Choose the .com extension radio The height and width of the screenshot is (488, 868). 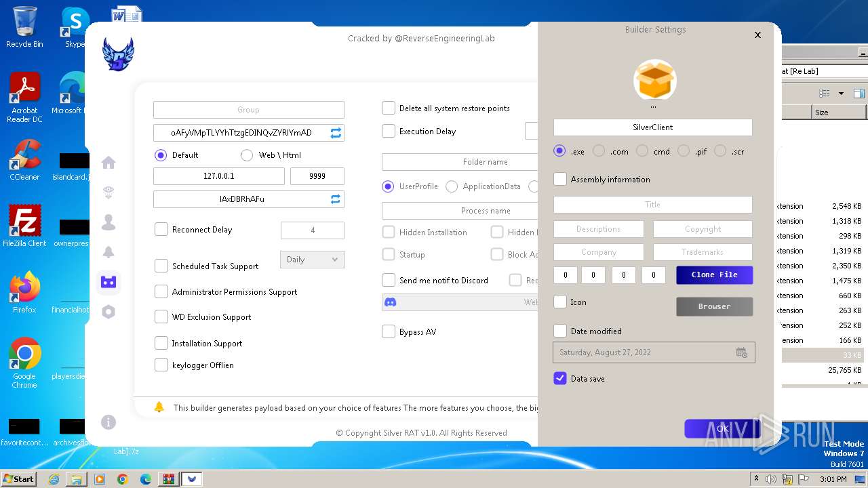(x=599, y=151)
